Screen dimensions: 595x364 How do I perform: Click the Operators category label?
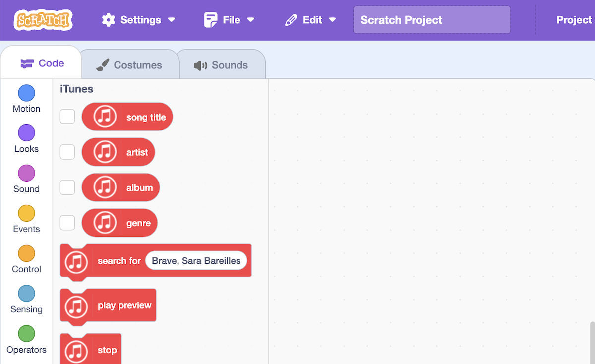[x=27, y=350]
